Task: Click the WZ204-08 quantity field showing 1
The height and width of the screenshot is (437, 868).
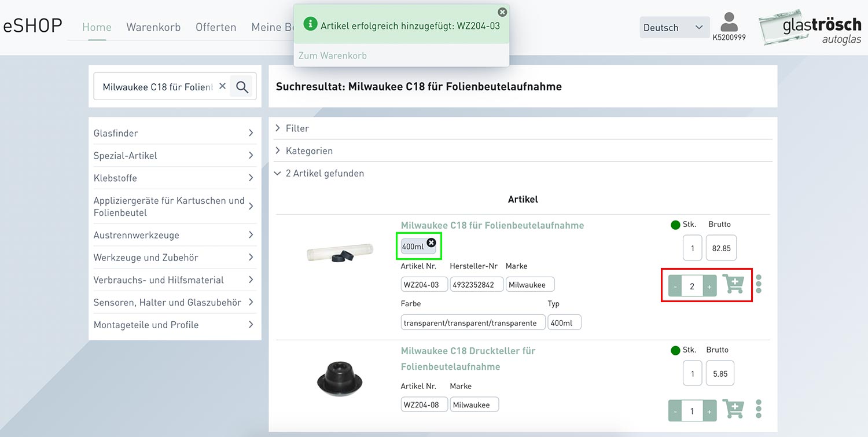Action: (x=692, y=411)
